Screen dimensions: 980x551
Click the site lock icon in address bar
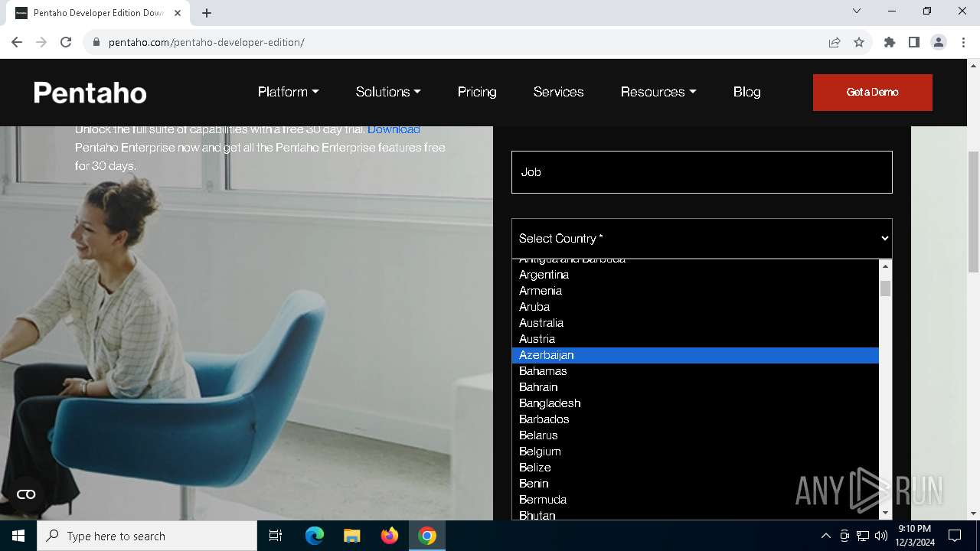[96, 42]
